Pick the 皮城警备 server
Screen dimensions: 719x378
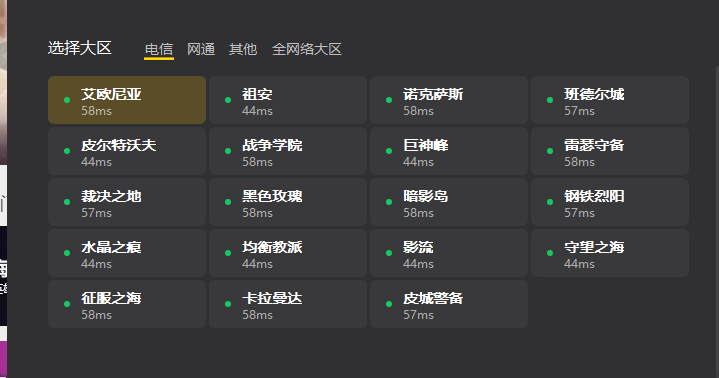449,304
